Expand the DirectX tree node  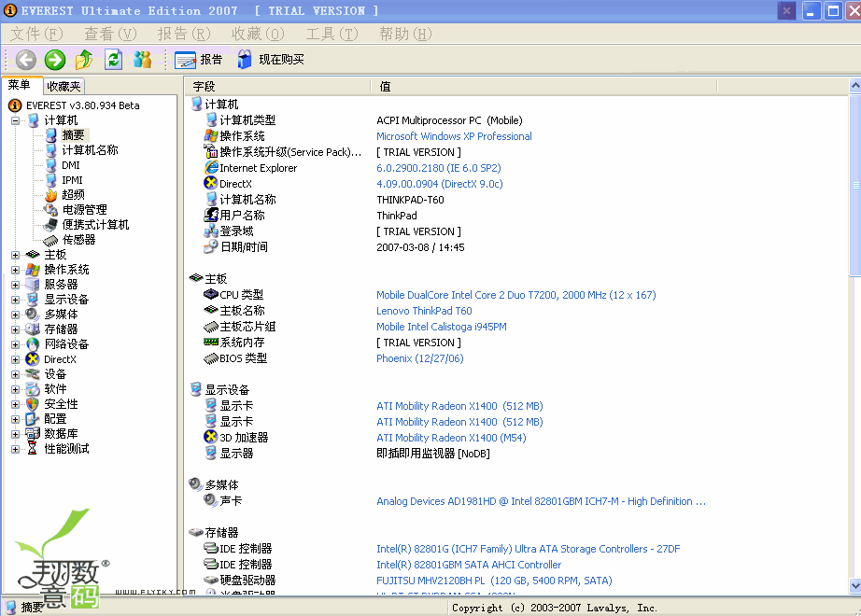click(x=15, y=359)
